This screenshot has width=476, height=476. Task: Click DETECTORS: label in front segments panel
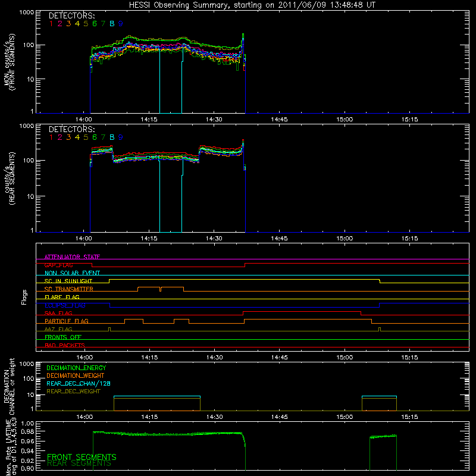click(72, 15)
